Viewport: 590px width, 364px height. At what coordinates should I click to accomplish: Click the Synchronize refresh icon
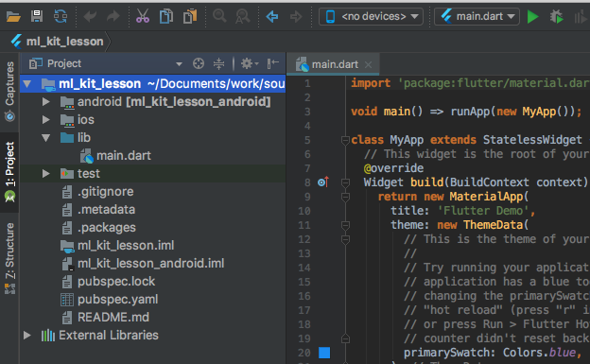point(61,16)
